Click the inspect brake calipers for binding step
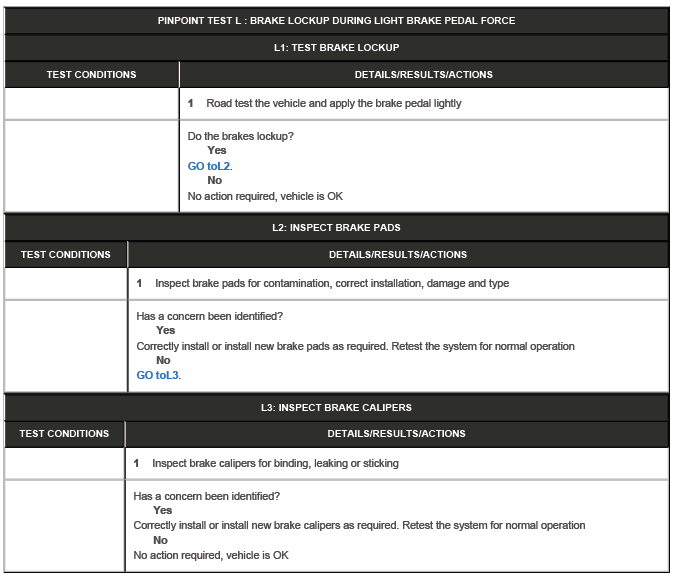674x577 pixels. point(275,463)
